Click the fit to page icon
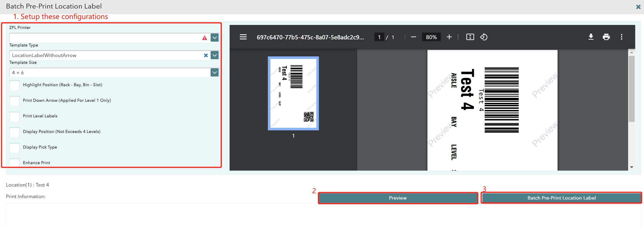The width and height of the screenshot is (644, 227). pos(470,37)
